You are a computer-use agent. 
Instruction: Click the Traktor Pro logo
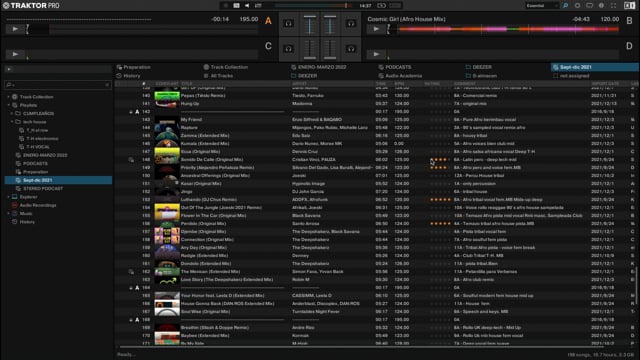31,5
